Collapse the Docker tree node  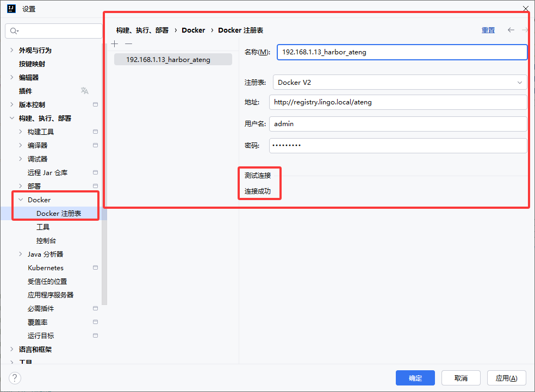point(21,200)
